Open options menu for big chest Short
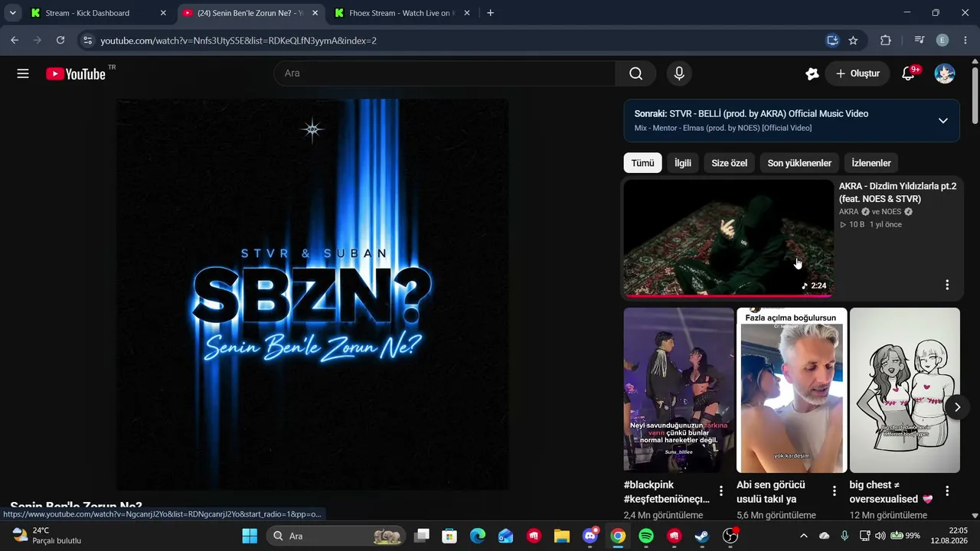Image resolution: width=980 pixels, height=551 pixels. 947,491
